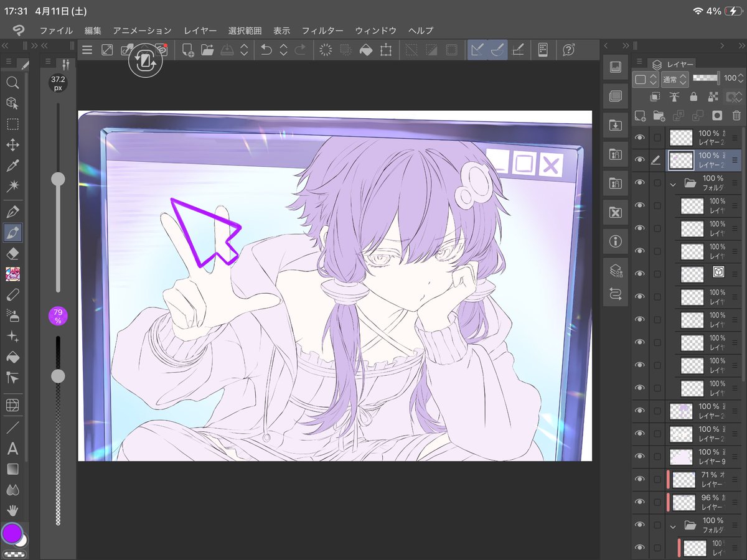The image size is (747, 560).
Task: Hide the selected レイヤー2 layer
Action: coord(639,159)
